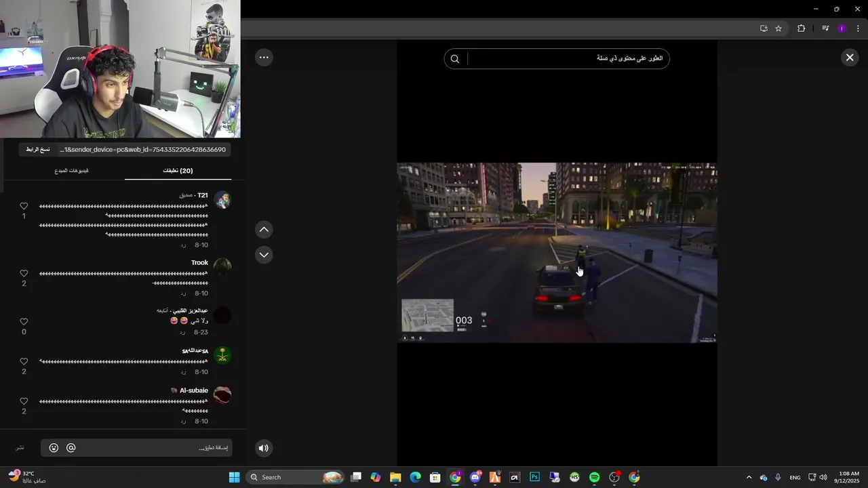868x488 pixels.
Task: Go to previous video with up arrow
Action: (x=264, y=230)
